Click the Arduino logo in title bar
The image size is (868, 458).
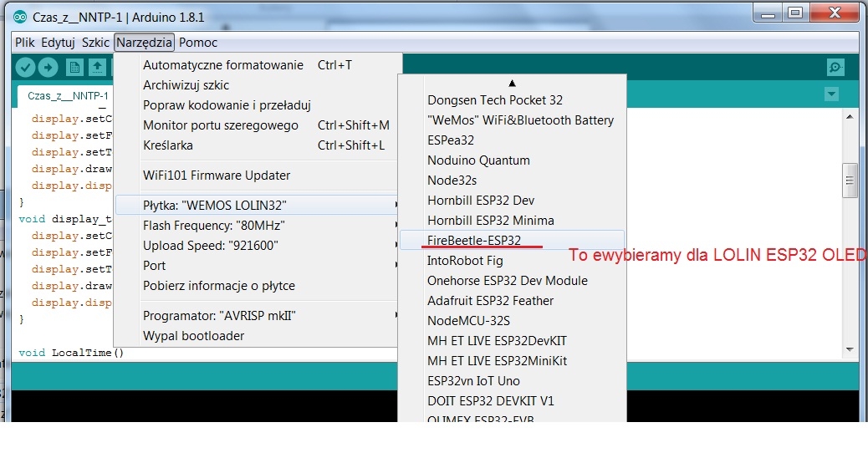20,18
